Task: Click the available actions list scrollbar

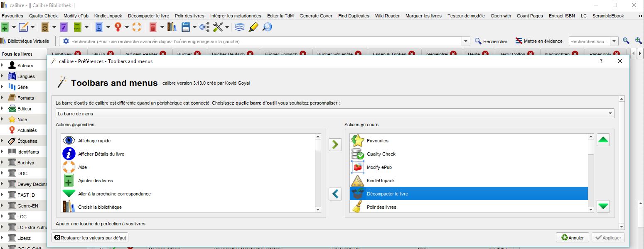Action: click(318, 173)
